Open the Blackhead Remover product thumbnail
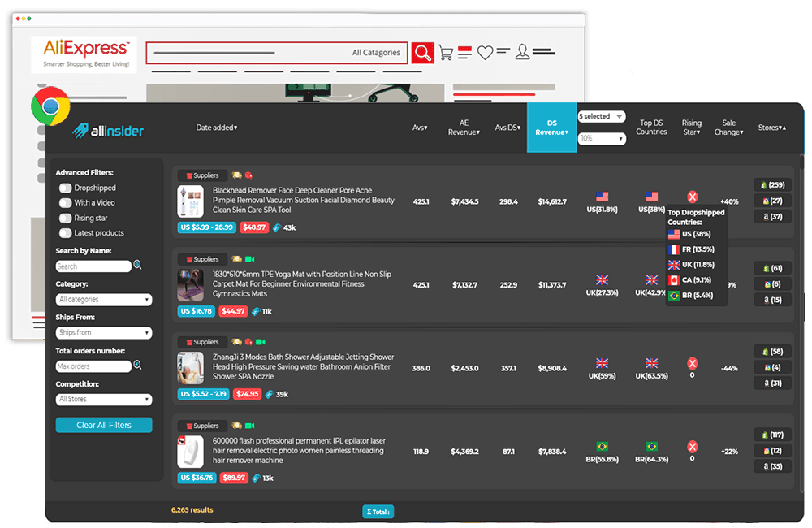Image resolution: width=812 pixels, height=528 pixels. point(191,202)
